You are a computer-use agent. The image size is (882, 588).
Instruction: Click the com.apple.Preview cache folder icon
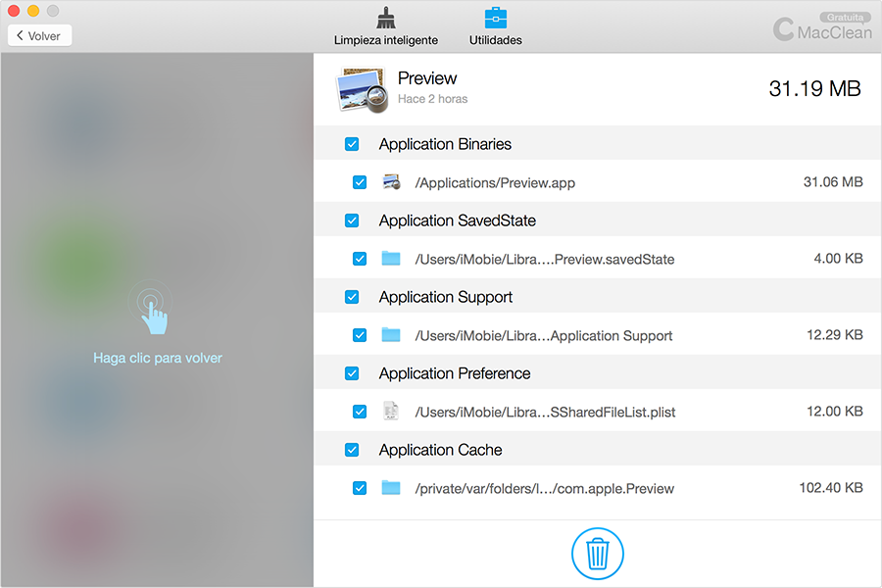(392, 488)
